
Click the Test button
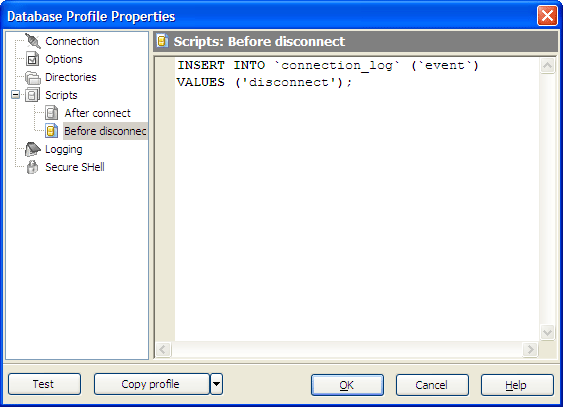click(x=45, y=384)
